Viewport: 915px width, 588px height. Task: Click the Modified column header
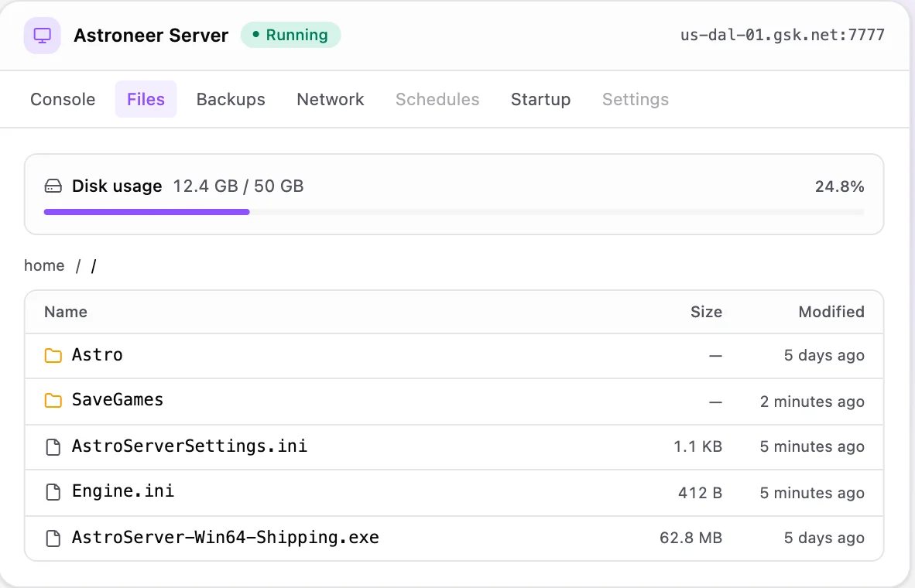(831, 312)
